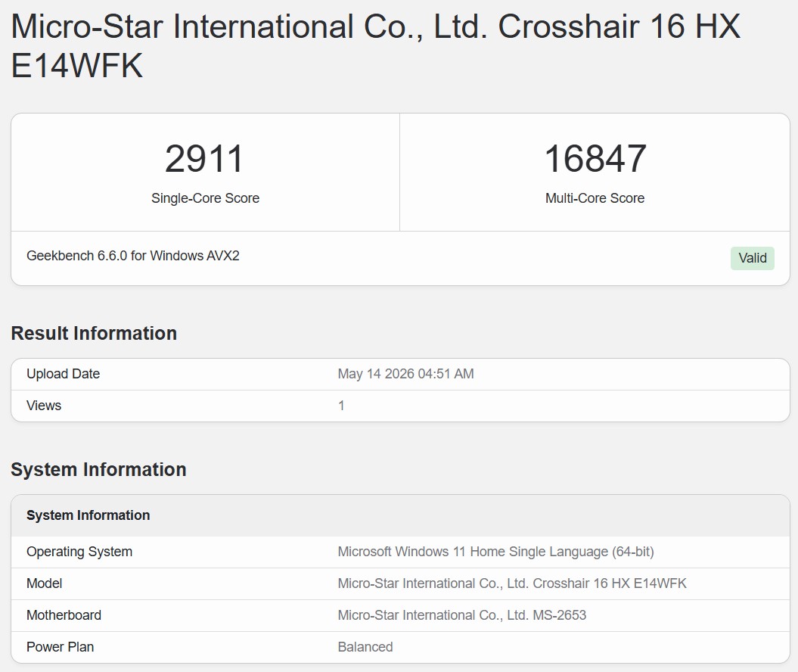798x672 pixels.
Task: Click the System Information table header row
Action: tap(400, 515)
